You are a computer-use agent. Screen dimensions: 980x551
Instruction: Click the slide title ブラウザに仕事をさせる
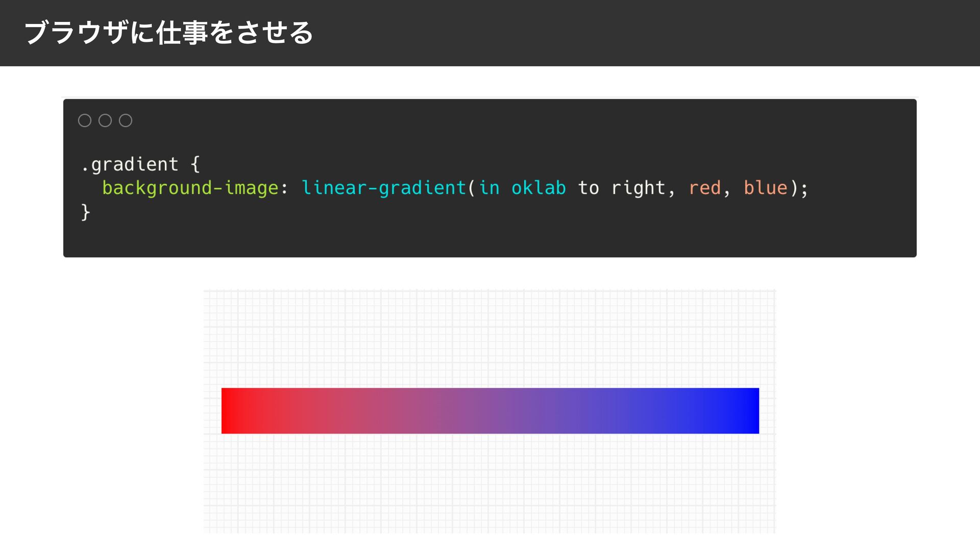point(168,33)
